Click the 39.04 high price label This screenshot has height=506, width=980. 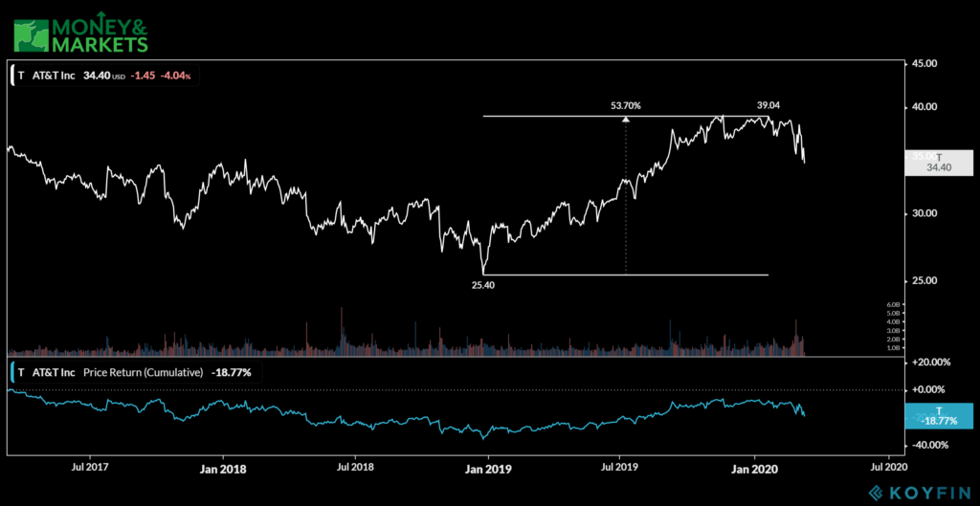(767, 105)
